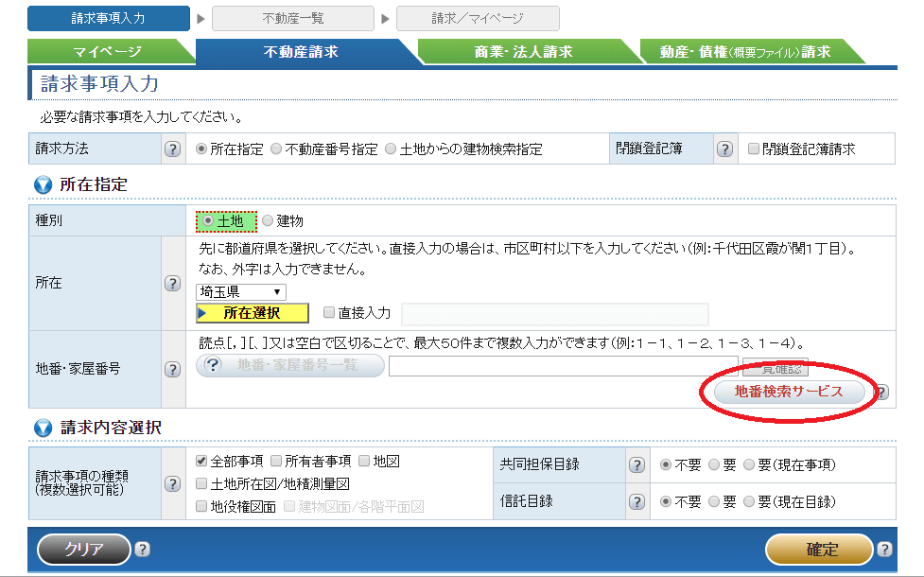The image size is (924, 577).
Task: Enable 直接入力 checkbox
Action: coord(329,312)
